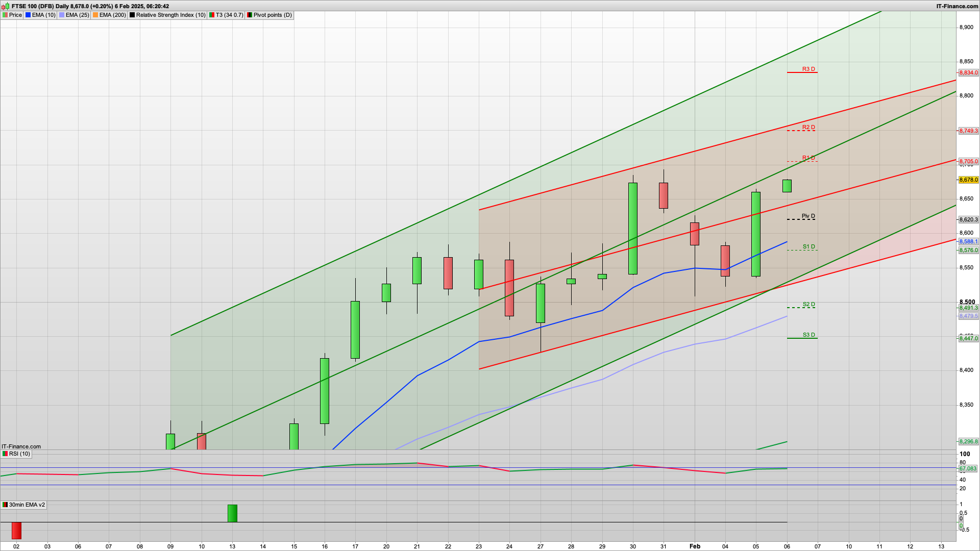Click the 67.083 RSI value label
Viewport: 980px width, 551px height.
coord(967,468)
